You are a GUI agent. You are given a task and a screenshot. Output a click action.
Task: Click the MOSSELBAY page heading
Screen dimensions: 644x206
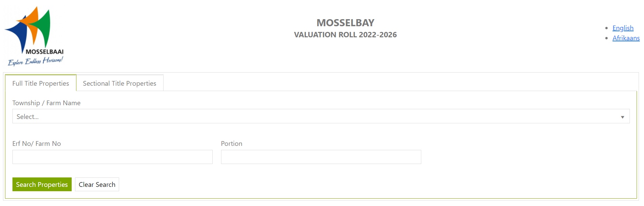345,23
